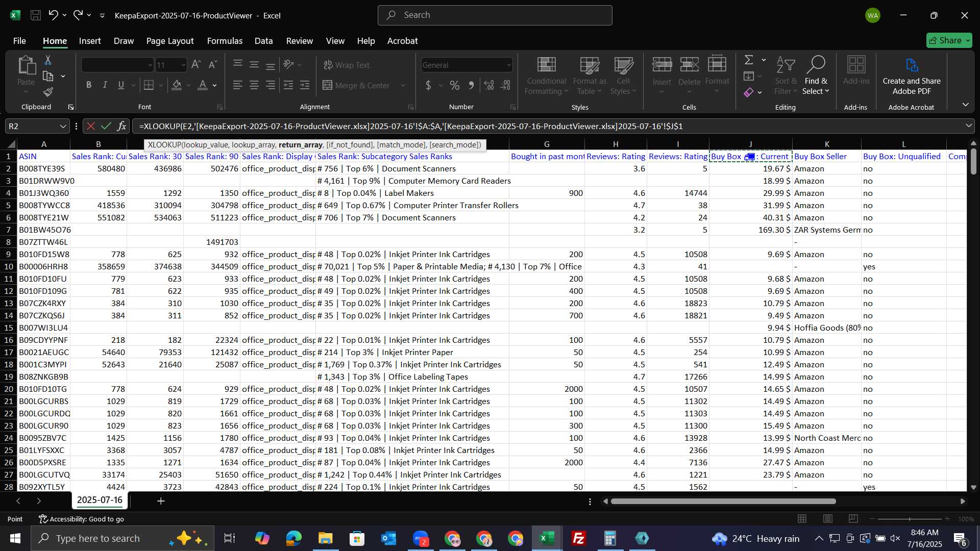Click the Center align icon
Image resolution: width=980 pixels, height=551 pixels.
pyautogui.click(x=254, y=85)
